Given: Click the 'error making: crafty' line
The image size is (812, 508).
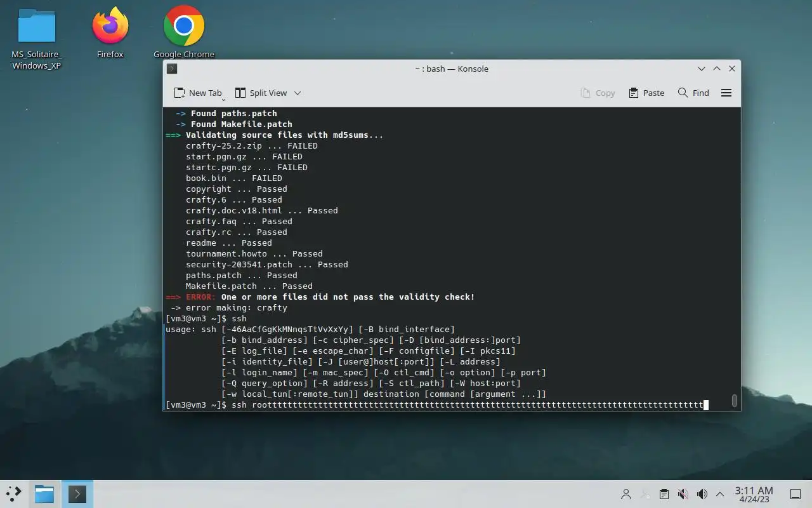Looking at the screenshot, I should [x=228, y=308].
